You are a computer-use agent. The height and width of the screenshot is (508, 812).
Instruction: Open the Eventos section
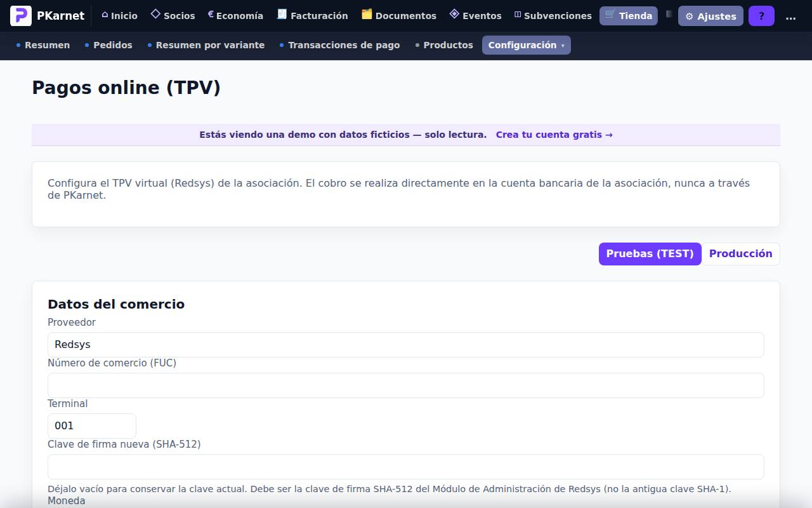pos(475,16)
